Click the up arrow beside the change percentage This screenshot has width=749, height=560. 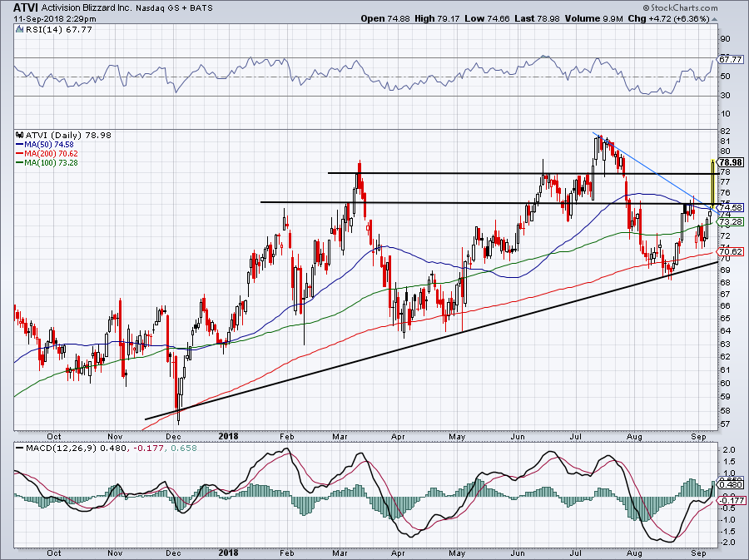pos(714,19)
